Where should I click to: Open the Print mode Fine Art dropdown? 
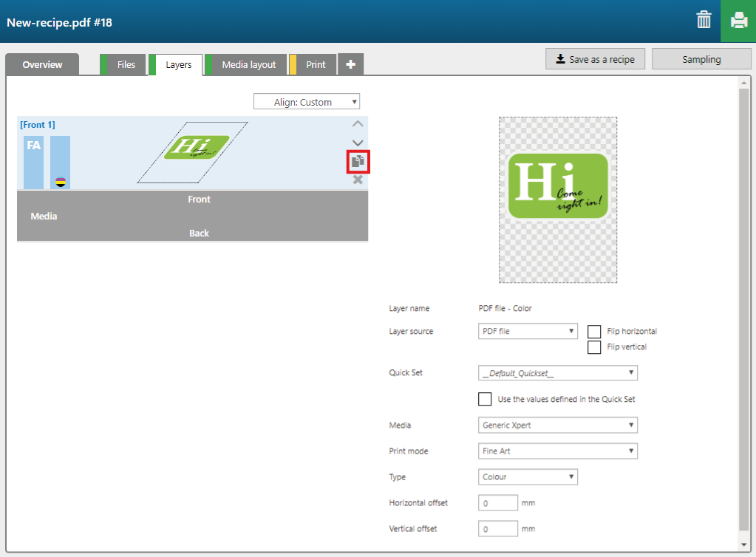(557, 451)
